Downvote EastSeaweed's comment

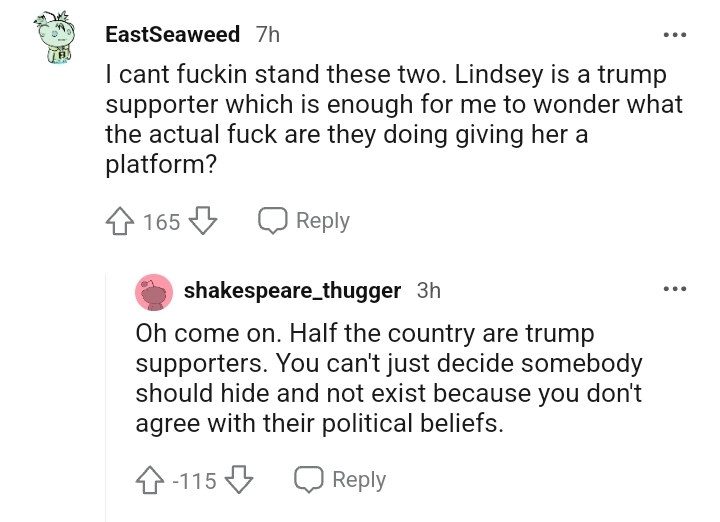point(203,221)
